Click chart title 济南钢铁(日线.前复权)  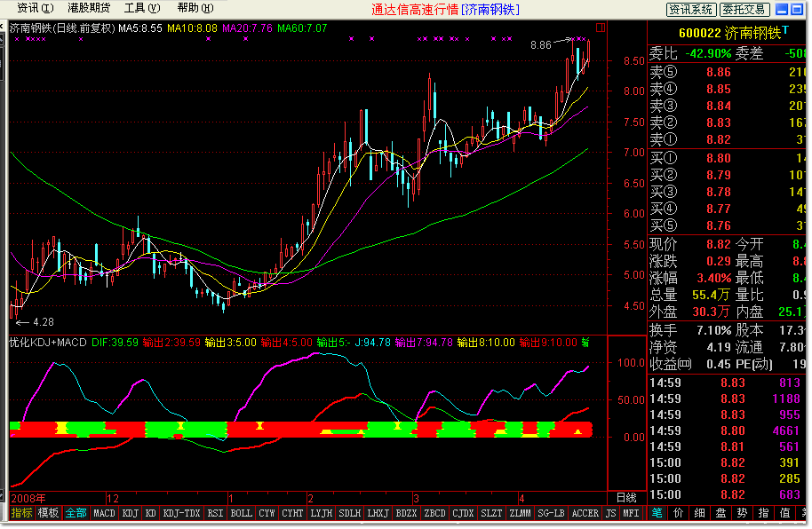pos(62,28)
